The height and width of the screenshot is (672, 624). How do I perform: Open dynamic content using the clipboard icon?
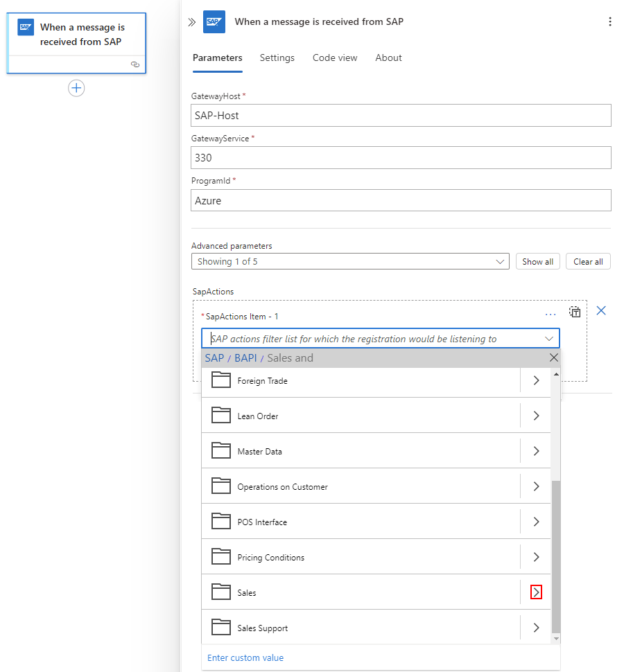click(x=575, y=312)
